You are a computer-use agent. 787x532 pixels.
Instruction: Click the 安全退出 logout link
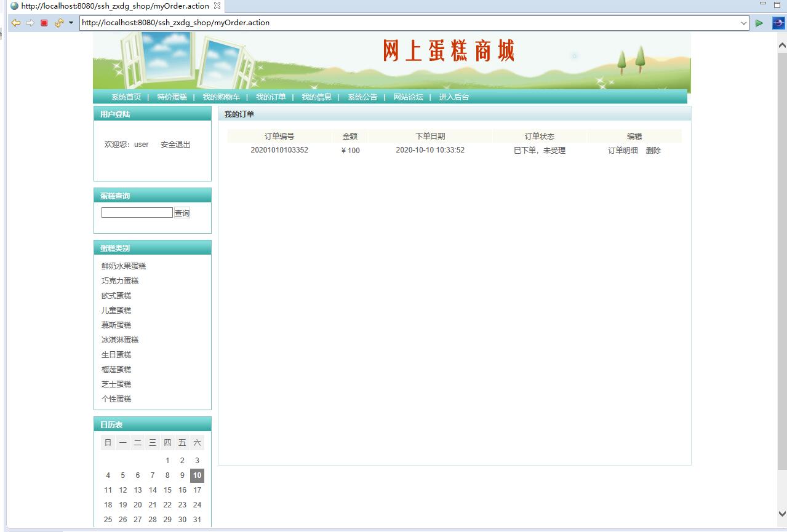click(x=175, y=145)
